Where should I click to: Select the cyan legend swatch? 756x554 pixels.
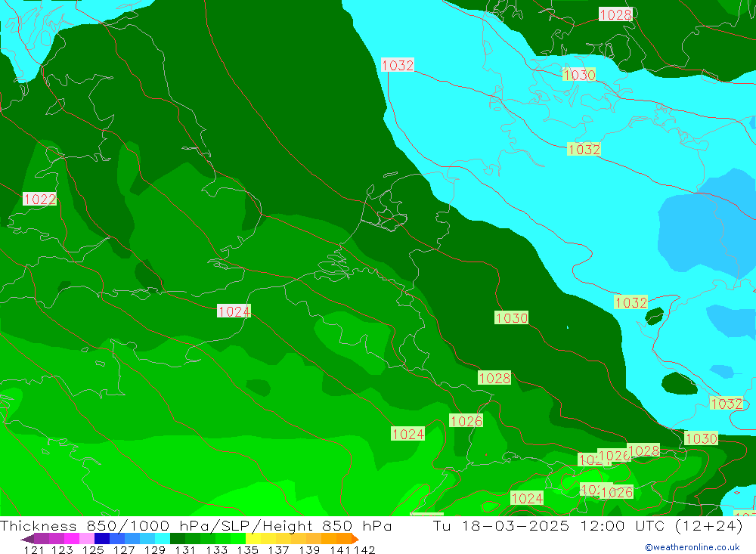163,539
